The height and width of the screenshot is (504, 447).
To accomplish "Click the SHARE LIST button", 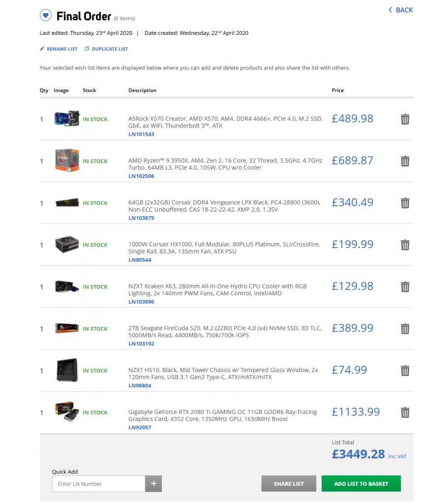I will (288, 483).
